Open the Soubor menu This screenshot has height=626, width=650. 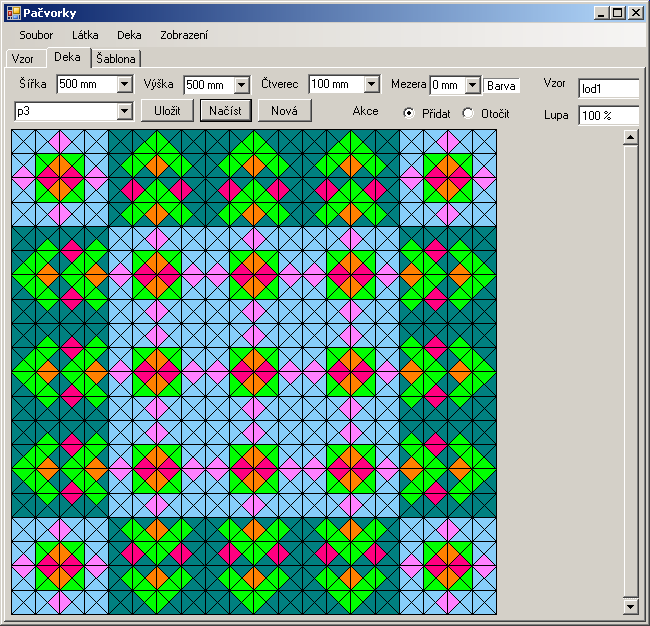click(x=36, y=35)
